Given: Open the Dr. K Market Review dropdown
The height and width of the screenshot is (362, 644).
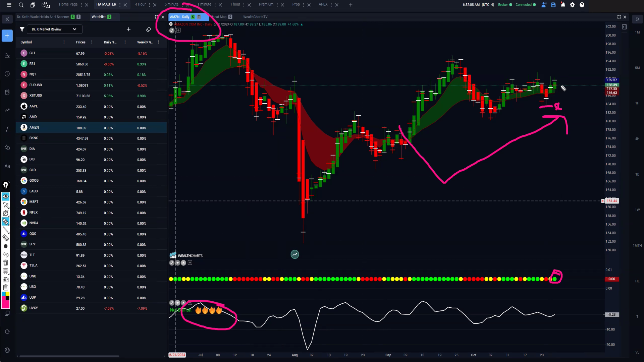Looking at the screenshot, I should click(x=54, y=29).
